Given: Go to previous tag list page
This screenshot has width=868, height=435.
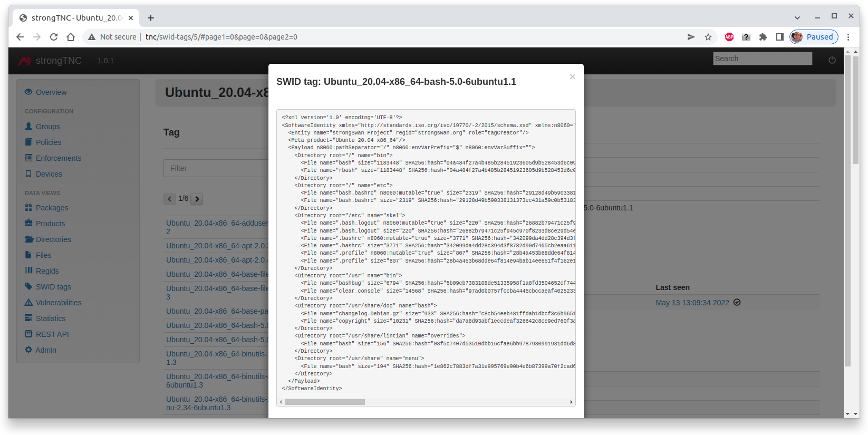Looking at the screenshot, I should point(169,199).
